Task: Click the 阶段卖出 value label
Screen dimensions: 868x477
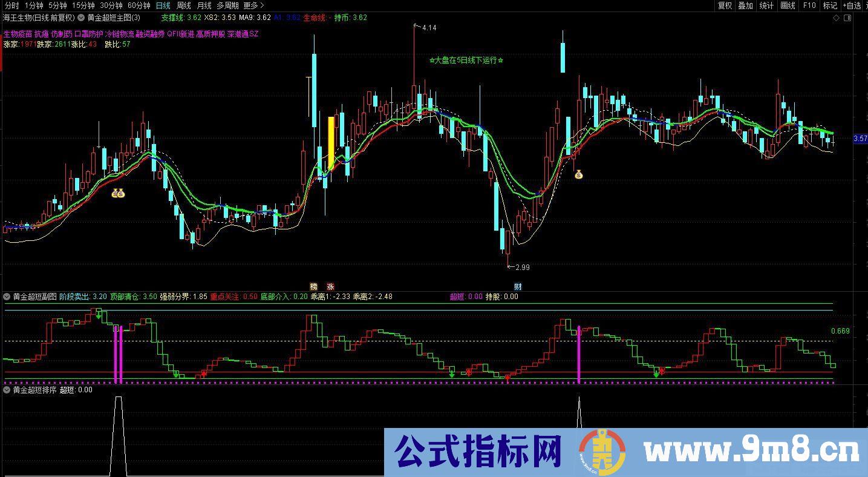Action: tap(83, 297)
